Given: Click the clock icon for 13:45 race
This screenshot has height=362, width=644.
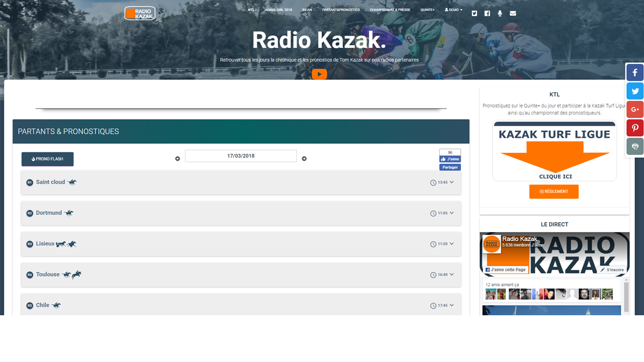Looking at the screenshot, I should click(433, 183).
